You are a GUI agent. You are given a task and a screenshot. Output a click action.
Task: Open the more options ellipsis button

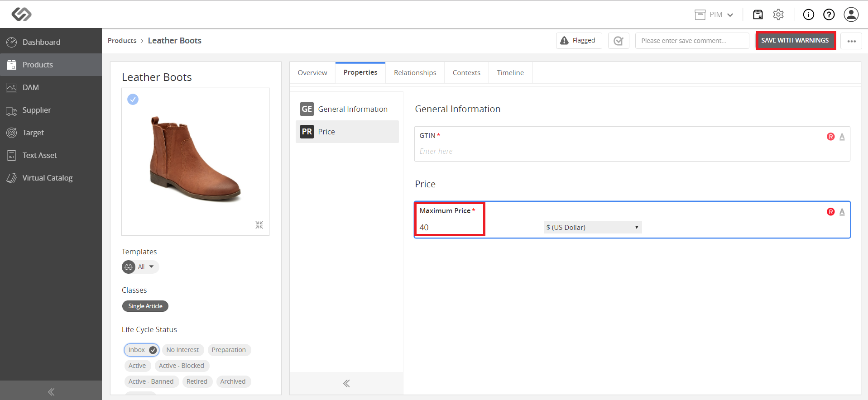pos(851,41)
